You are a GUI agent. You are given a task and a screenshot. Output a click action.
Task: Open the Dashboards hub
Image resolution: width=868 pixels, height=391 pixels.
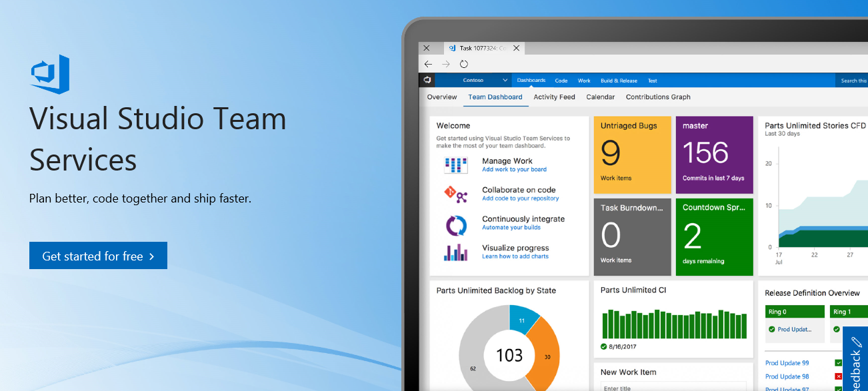(531, 81)
